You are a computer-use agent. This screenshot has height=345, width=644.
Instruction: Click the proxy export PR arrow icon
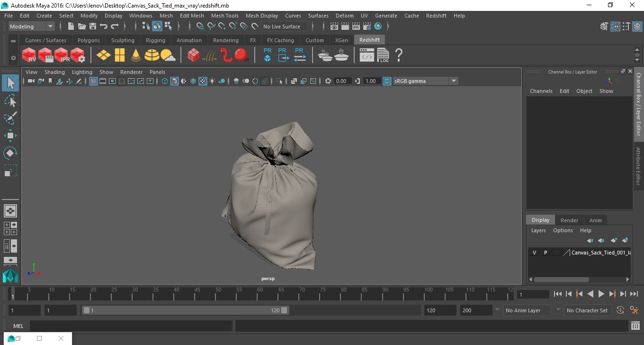[x=283, y=55]
